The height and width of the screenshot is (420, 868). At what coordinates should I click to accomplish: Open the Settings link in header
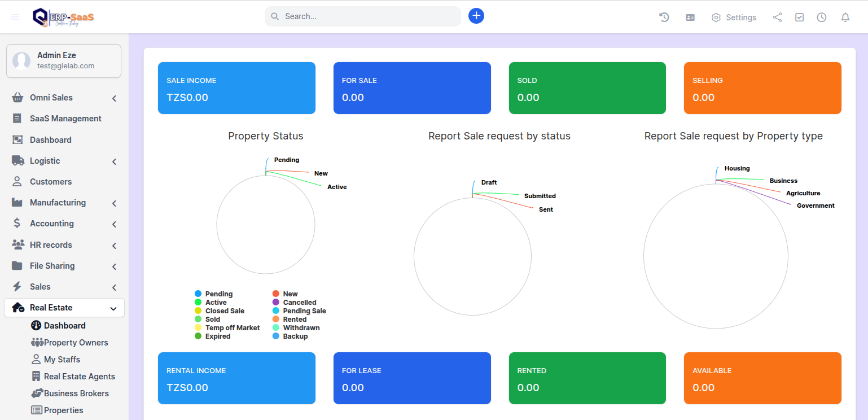point(734,17)
